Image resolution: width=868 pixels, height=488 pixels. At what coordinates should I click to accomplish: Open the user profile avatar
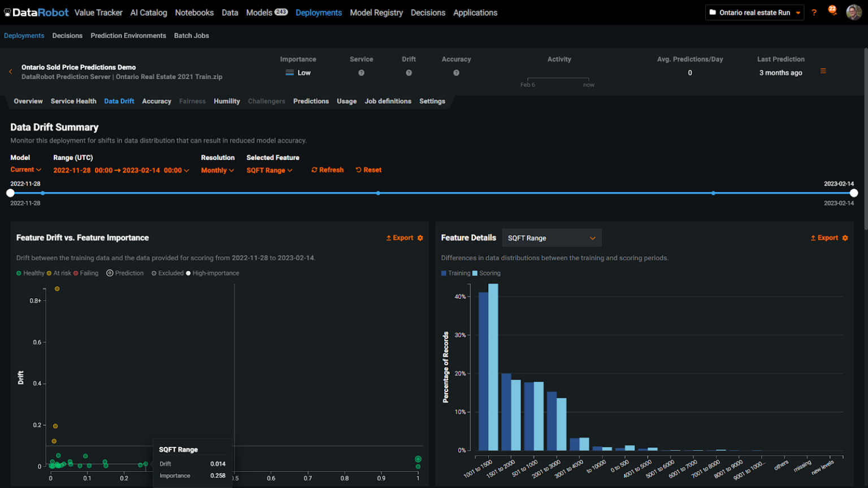point(853,12)
